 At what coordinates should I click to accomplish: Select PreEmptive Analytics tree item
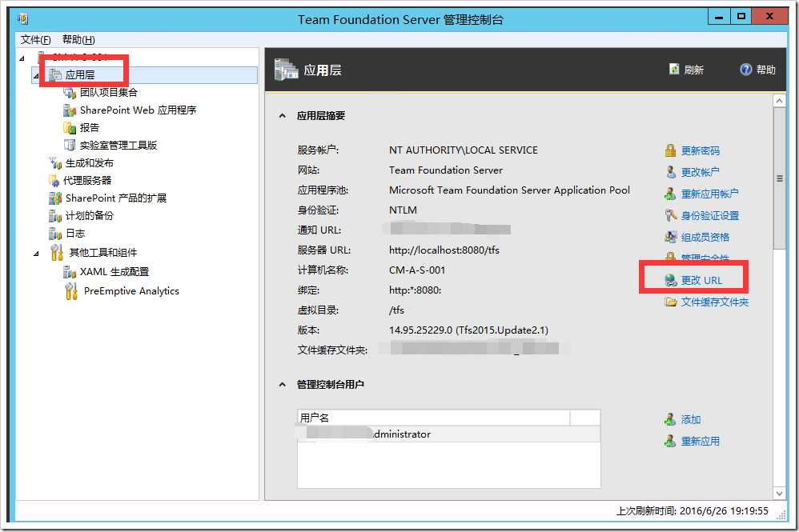tap(131, 291)
